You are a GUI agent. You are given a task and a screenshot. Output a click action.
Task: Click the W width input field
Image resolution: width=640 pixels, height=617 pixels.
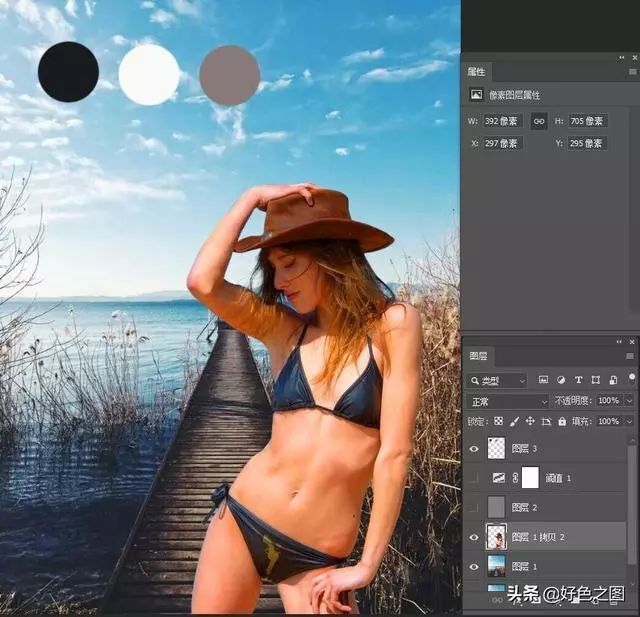point(502,121)
